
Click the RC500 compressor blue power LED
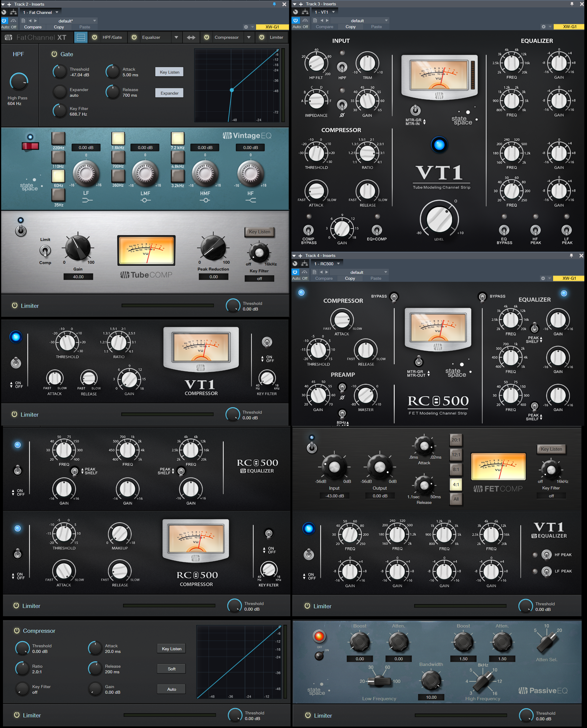(17, 528)
